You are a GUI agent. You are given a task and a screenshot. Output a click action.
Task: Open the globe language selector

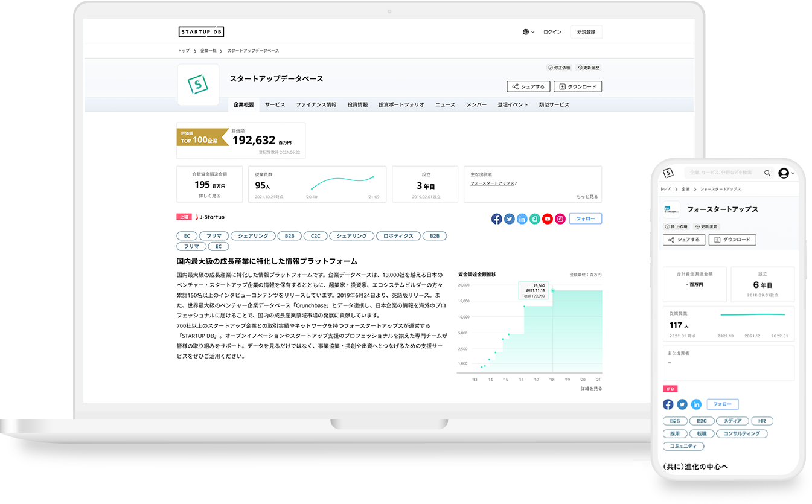tap(529, 32)
